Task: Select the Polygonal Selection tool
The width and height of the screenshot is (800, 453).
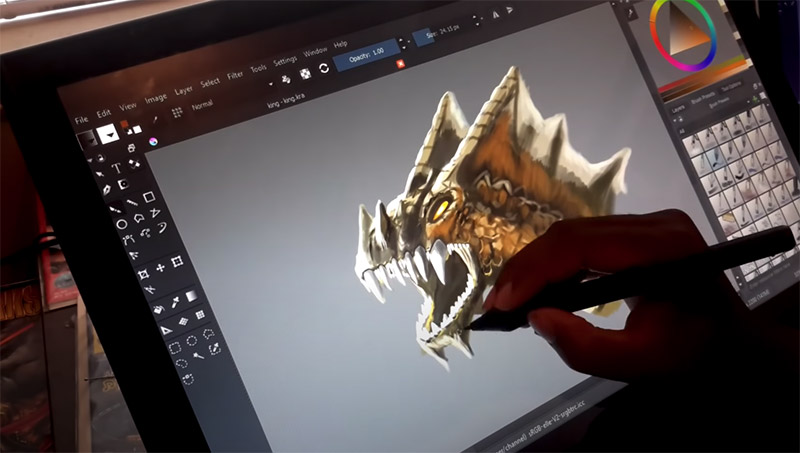Action: click(x=208, y=334)
